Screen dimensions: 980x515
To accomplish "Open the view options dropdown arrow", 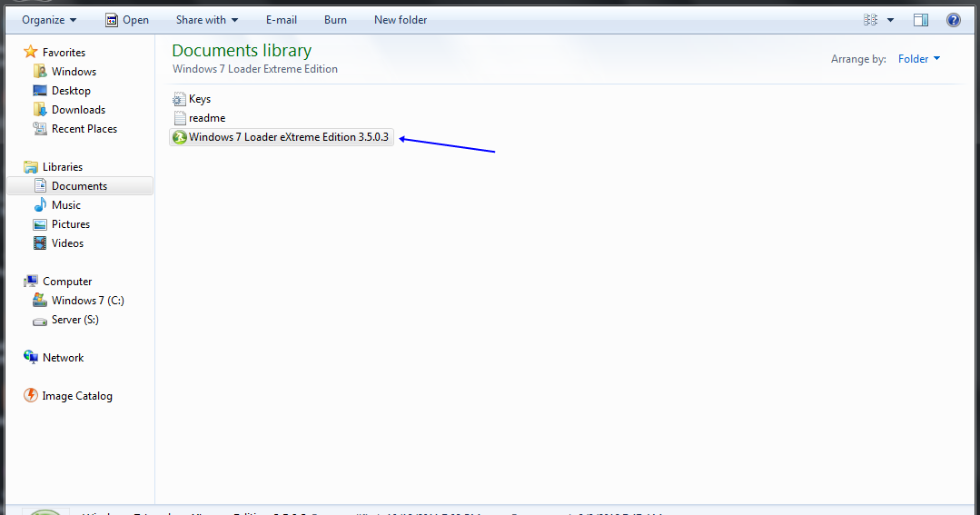I will [891, 20].
